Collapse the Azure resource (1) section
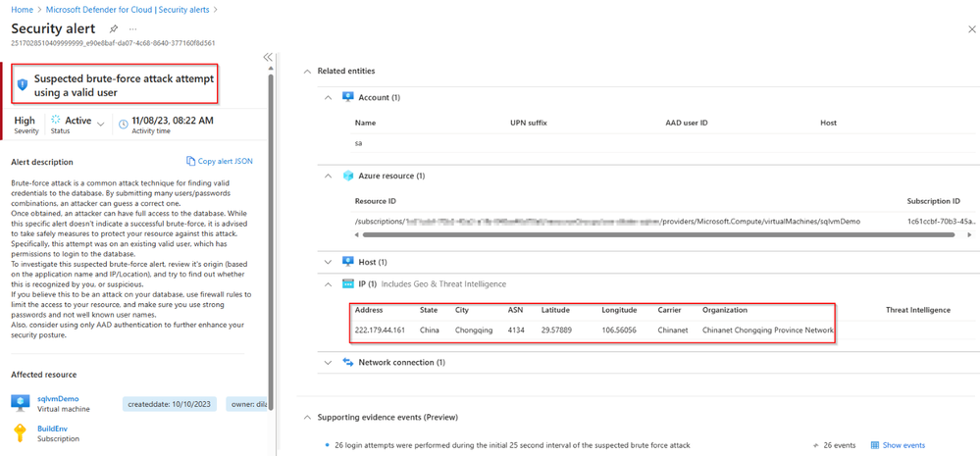The width and height of the screenshot is (980, 456). 328,177
